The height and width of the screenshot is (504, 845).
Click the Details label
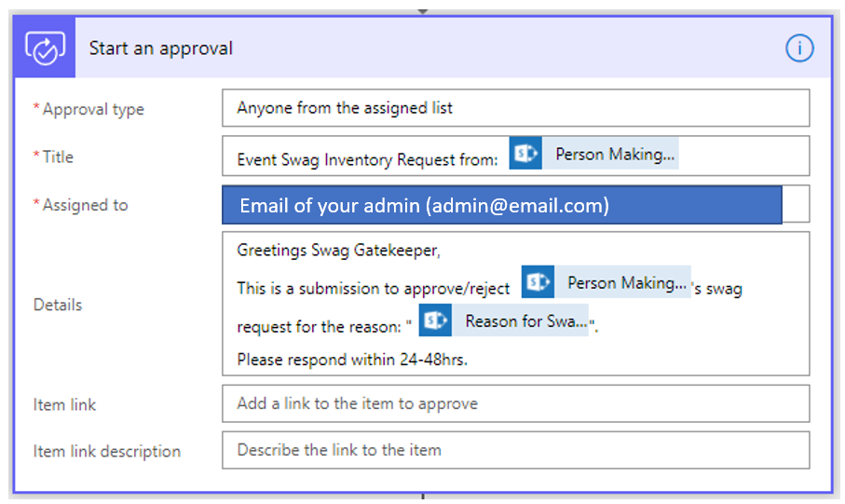pyautogui.click(x=58, y=305)
